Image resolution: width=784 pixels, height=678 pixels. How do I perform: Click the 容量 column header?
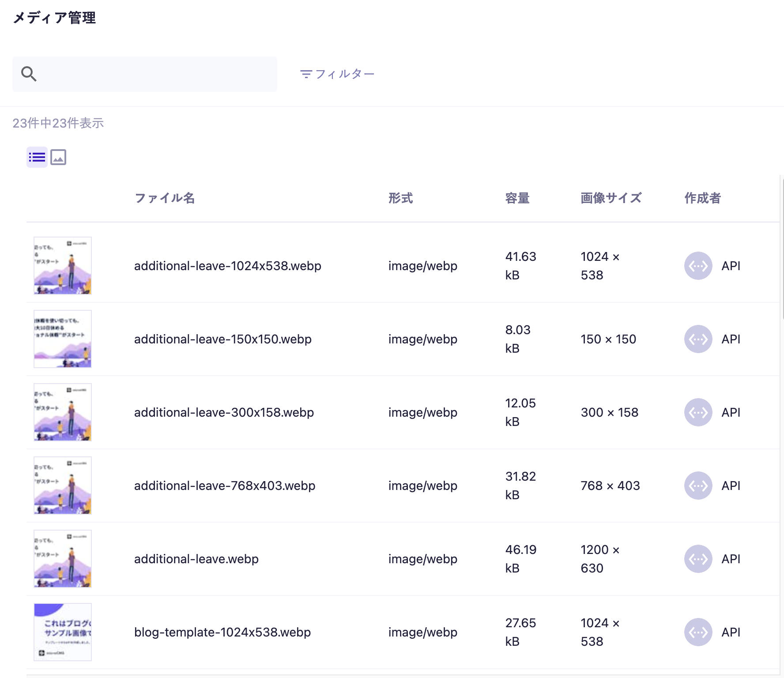tap(517, 198)
